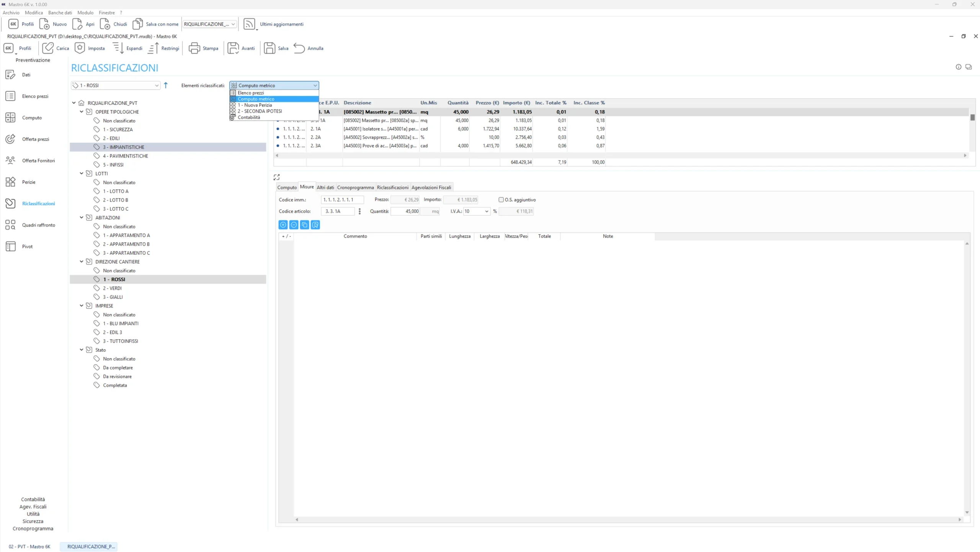The width and height of the screenshot is (980, 552).
Task: Click the table's horizontal scrollbar
Action: pos(620,155)
